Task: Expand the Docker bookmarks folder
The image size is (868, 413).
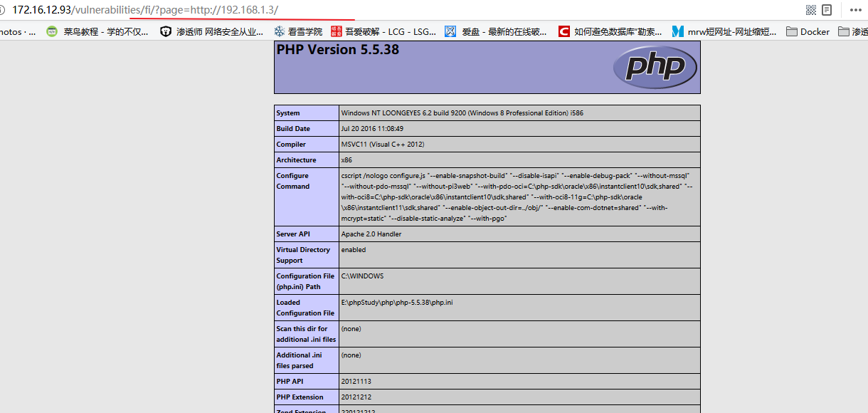Action: [808, 31]
